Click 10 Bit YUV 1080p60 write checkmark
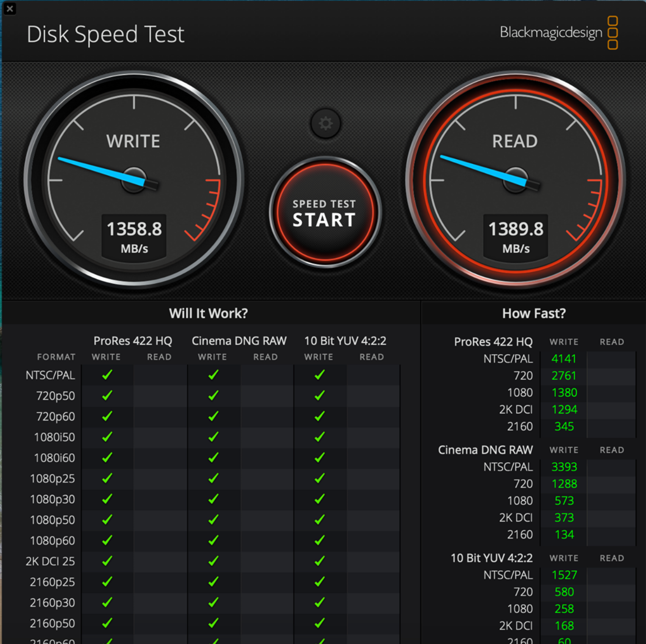The height and width of the screenshot is (644, 646). [x=319, y=540]
